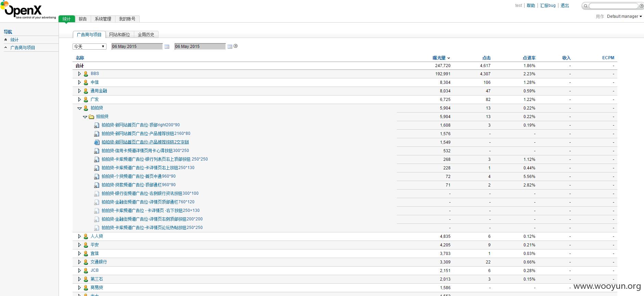Click inactive banner icon for 详情页顶部通栏760*120
Screen dimensions: 644x296
tap(97, 202)
